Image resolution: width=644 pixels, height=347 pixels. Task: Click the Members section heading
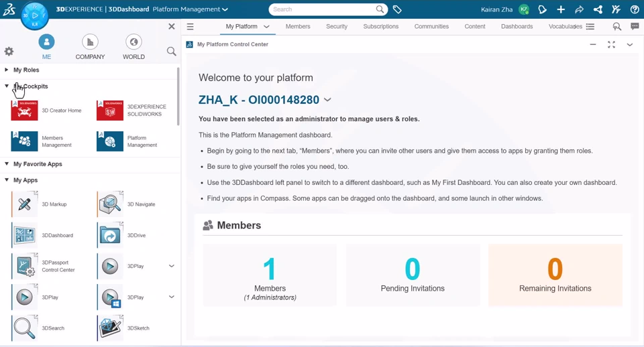[239, 225]
